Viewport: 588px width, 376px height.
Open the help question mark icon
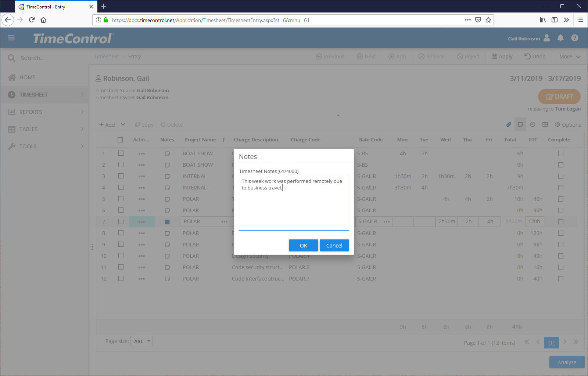pos(575,38)
